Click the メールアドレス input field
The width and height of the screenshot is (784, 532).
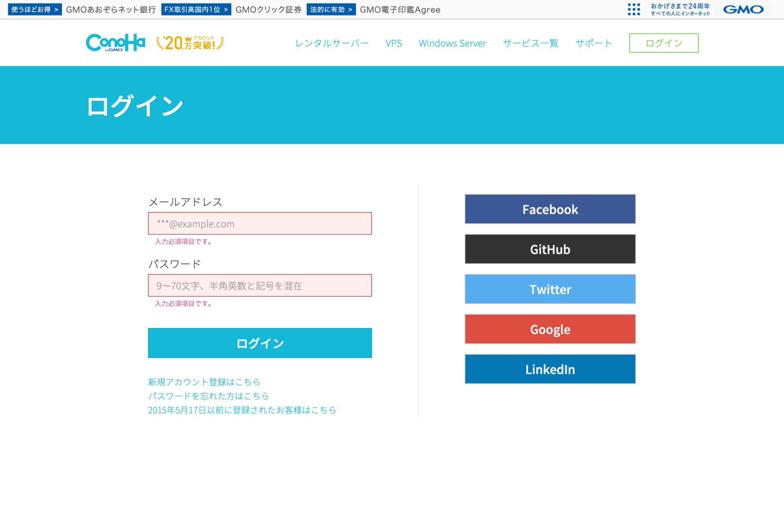pos(260,223)
